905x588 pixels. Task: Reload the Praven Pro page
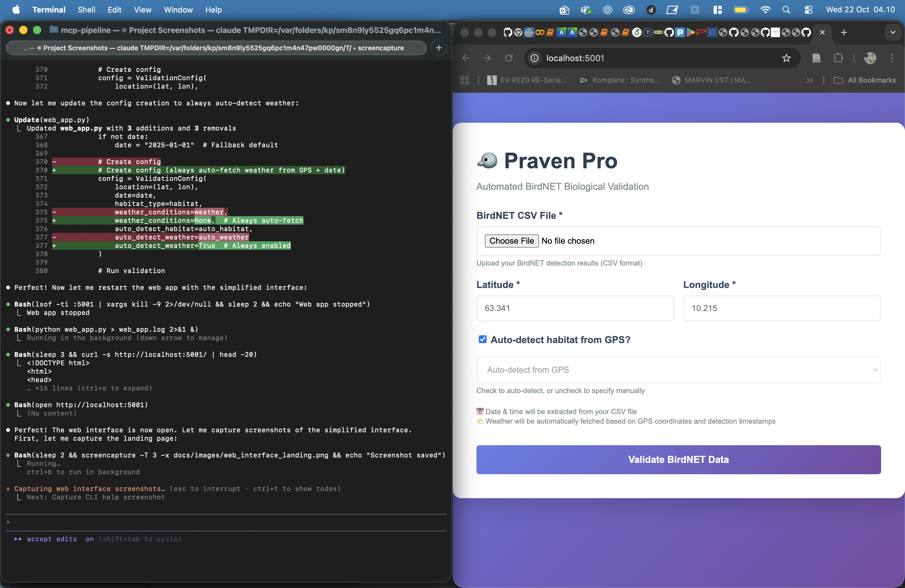coord(509,58)
